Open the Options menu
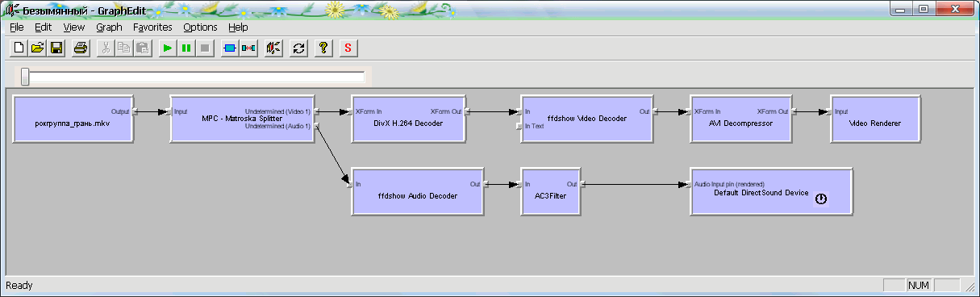The image size is (980, 297). pyautogui.click(x=200, y=27)
